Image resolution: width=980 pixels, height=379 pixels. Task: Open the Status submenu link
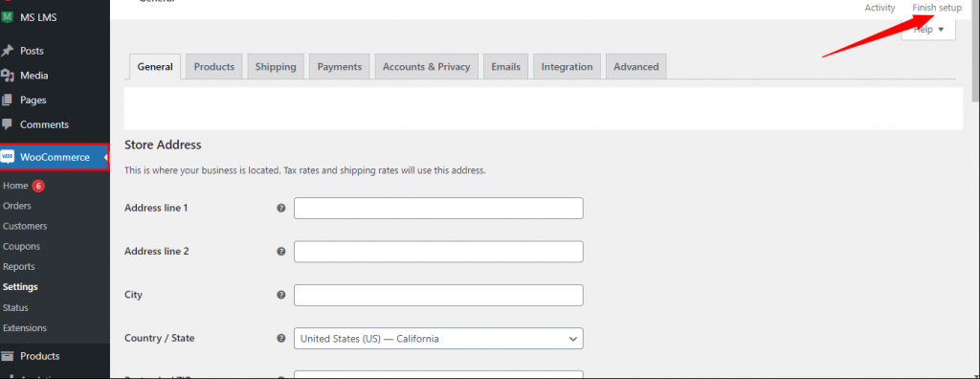[15, 308]
